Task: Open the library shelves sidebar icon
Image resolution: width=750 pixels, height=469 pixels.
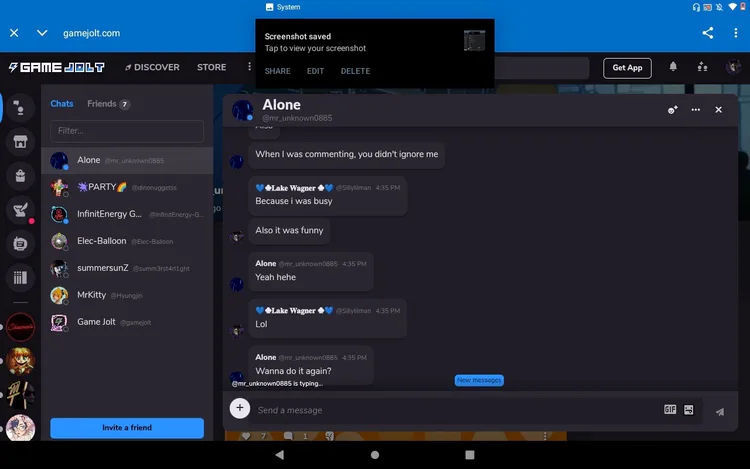Action: (x=20, y=278)
